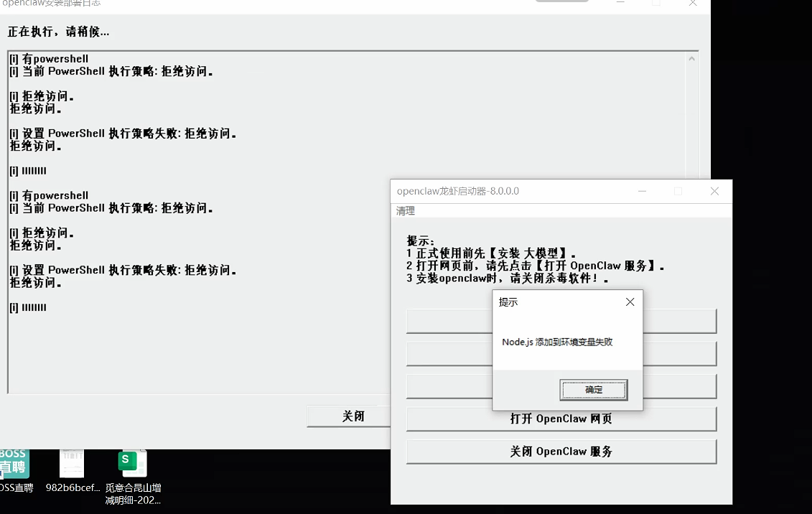Image resolution: width=812 pixels, height=514 pixels.
Task: Click the launcher maximize control
Action: (678, 191)
